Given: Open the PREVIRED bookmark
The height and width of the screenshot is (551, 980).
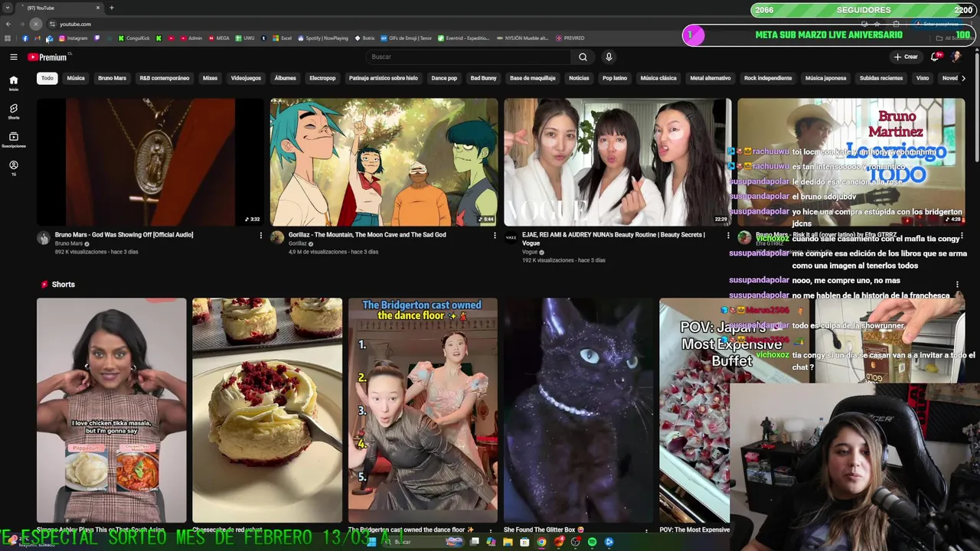Looking at the screenshot, I should point(570,38).
